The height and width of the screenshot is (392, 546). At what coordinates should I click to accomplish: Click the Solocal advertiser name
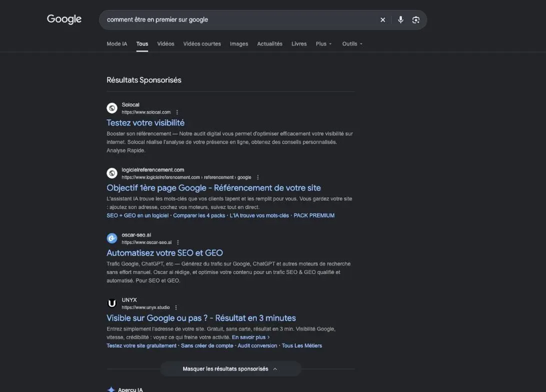131,104
